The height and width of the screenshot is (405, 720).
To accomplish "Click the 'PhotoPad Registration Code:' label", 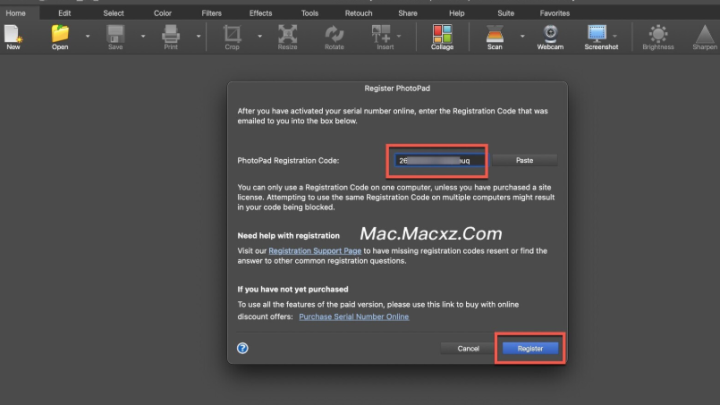I will tap(288, 161).
